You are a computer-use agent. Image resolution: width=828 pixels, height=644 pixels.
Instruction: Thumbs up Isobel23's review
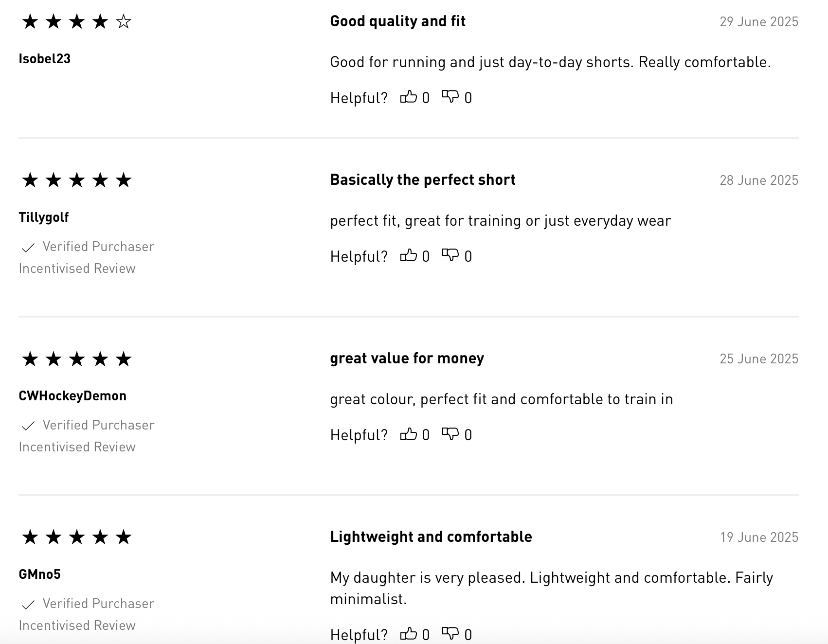tap(409, 97)
